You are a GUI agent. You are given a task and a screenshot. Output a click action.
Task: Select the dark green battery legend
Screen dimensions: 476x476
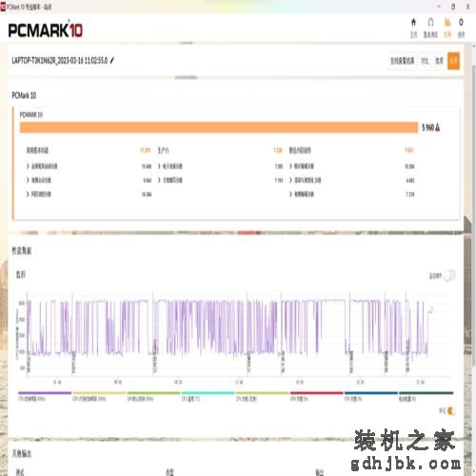pyautogui.click(x=426, y=396)
